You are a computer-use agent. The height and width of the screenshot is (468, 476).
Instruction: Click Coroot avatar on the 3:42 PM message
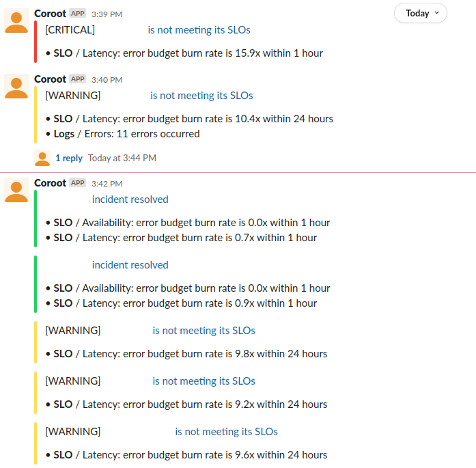(16, 190)
